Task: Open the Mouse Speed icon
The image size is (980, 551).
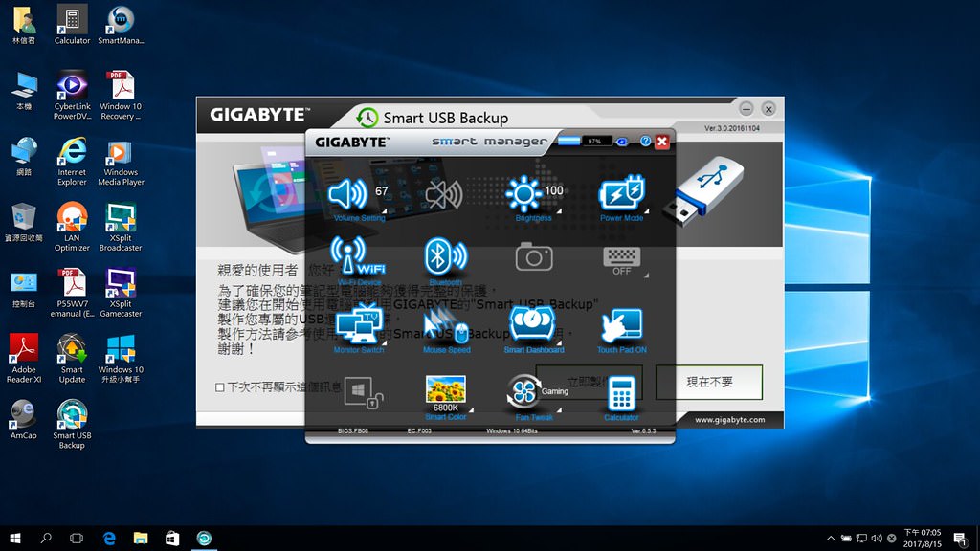Action: [x=446, y=325]
